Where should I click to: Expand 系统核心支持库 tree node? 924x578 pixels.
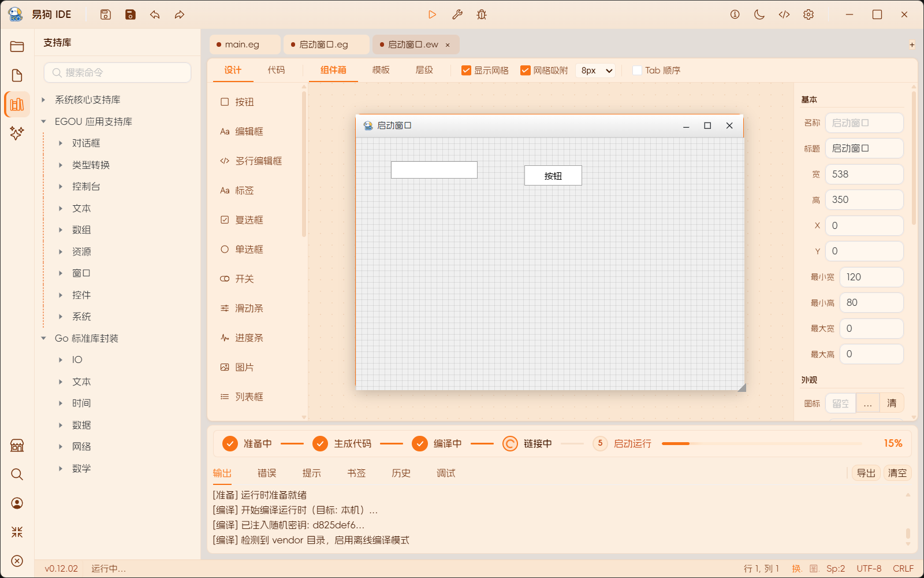[43, 100]
